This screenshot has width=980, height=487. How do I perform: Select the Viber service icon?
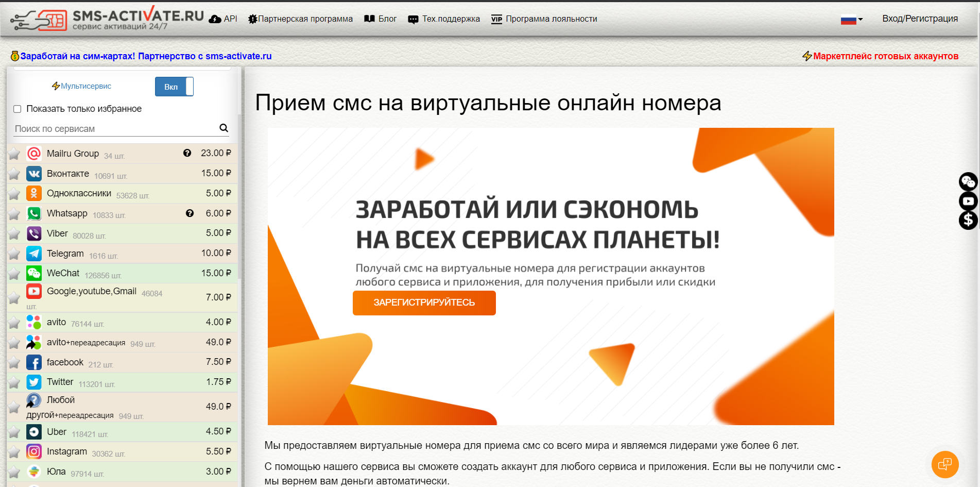coord(34,233)
